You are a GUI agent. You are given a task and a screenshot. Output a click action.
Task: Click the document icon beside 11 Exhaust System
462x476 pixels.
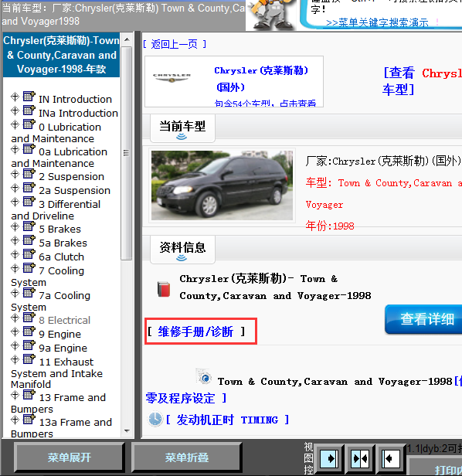point(29,359)
